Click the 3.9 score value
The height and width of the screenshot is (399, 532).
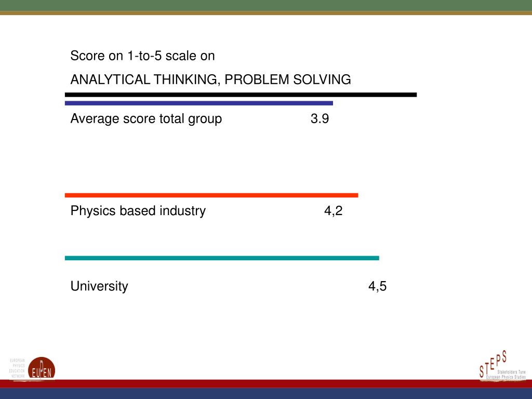(320, 119)
